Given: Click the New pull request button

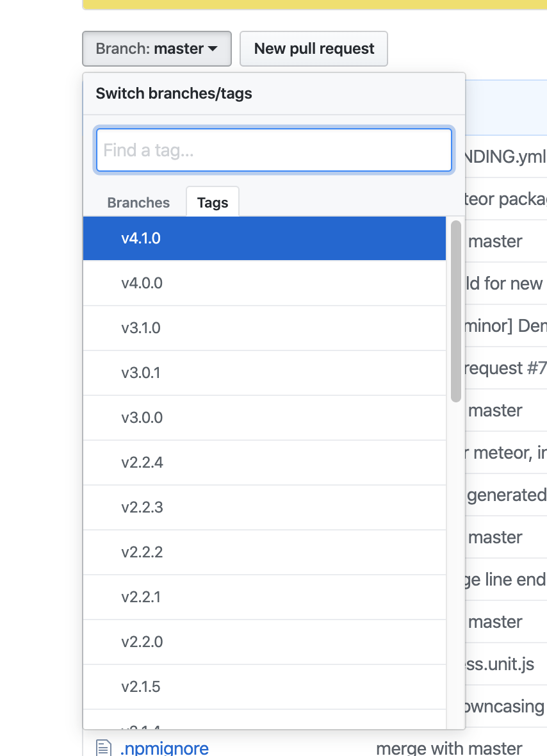Looking at the screenshot, I should [x=314, y=49].
